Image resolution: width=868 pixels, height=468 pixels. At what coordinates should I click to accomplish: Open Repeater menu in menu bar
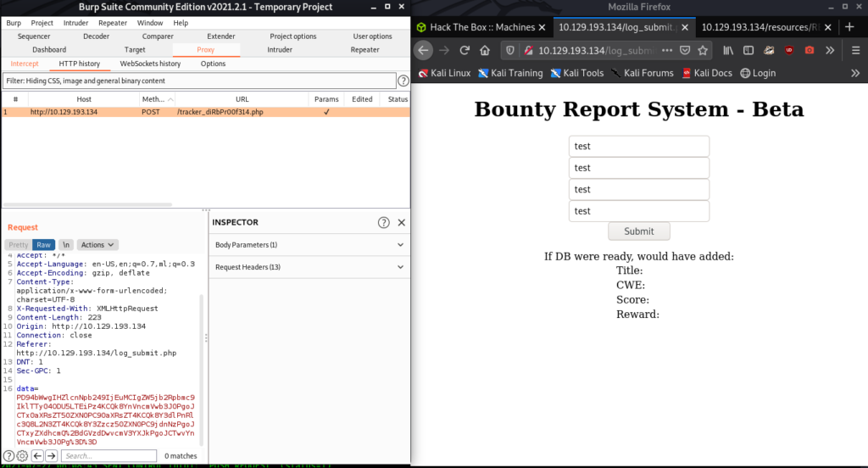[x=113, y=23]
